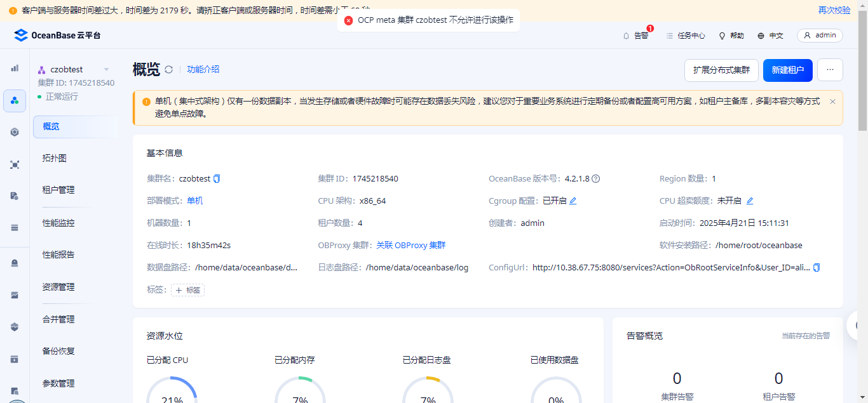Close the single-replica warning banner
Image resolution: width=868 pixels, height=403 pixels.
click(832, 102)
